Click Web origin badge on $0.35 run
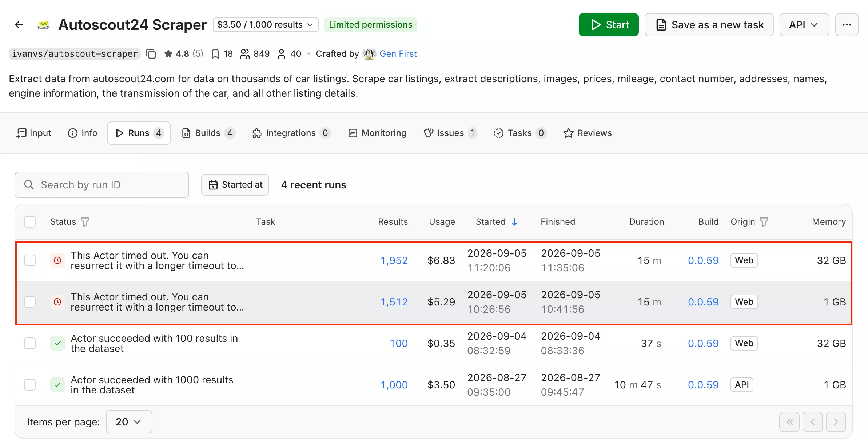Viewport: 868px width, 440px height. coord(744,343)
